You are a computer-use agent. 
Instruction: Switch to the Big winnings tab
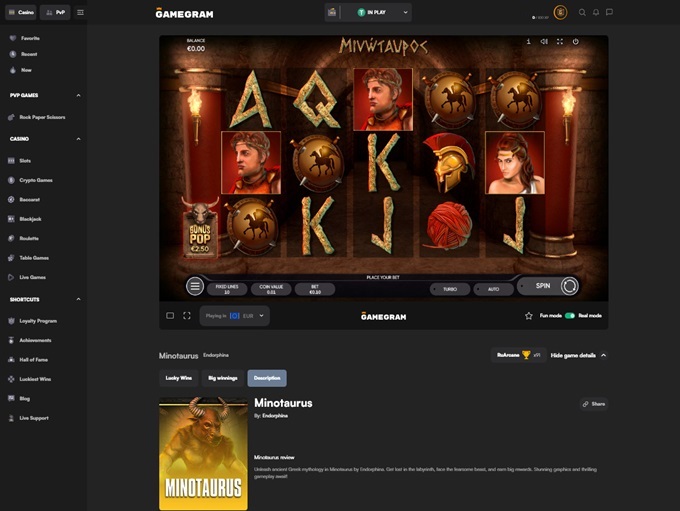click(222, 378)
